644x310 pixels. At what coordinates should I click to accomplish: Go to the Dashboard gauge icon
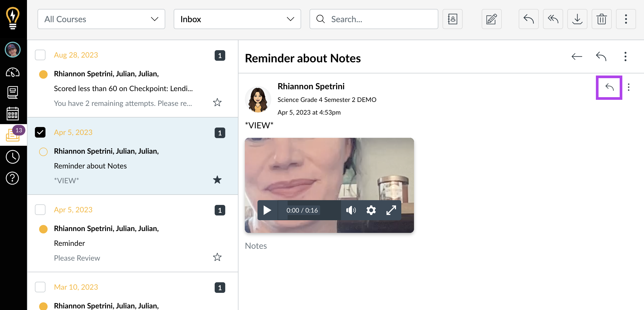pos(13,72)
